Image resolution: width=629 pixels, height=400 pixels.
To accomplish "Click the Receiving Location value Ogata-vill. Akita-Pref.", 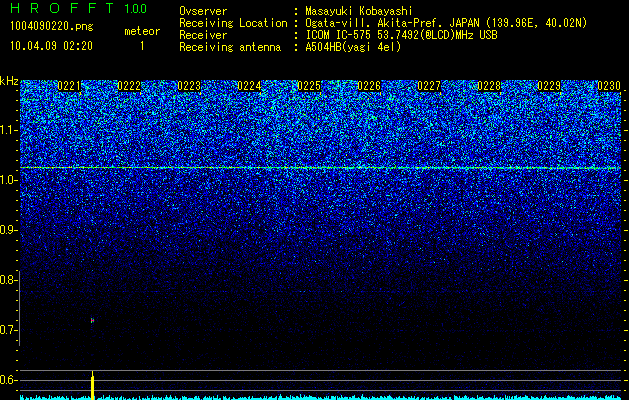I will [375, 23].
